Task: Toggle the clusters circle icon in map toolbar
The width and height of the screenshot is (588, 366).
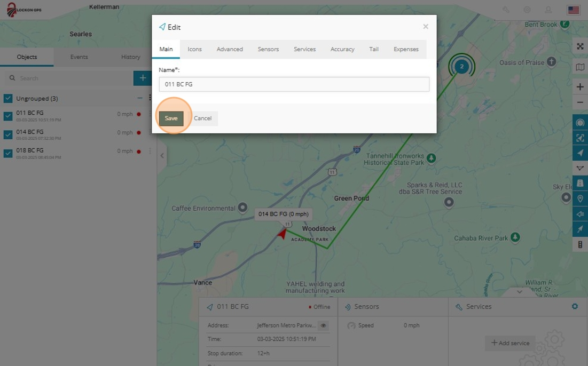Action: coord(580,123)
